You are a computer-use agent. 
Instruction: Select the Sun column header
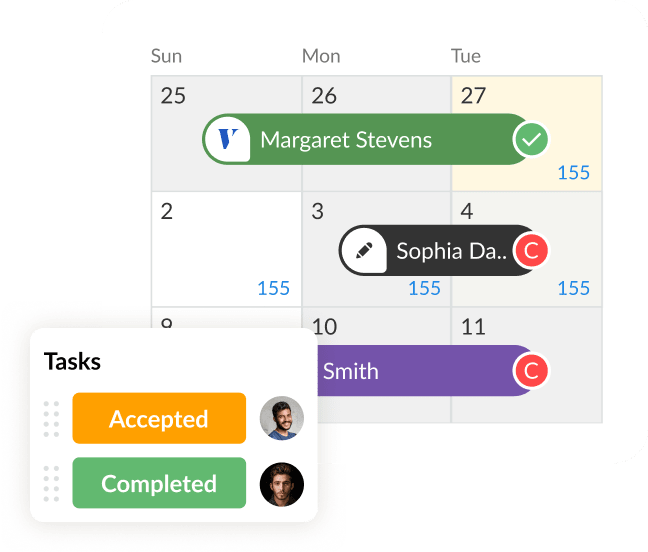166,56
